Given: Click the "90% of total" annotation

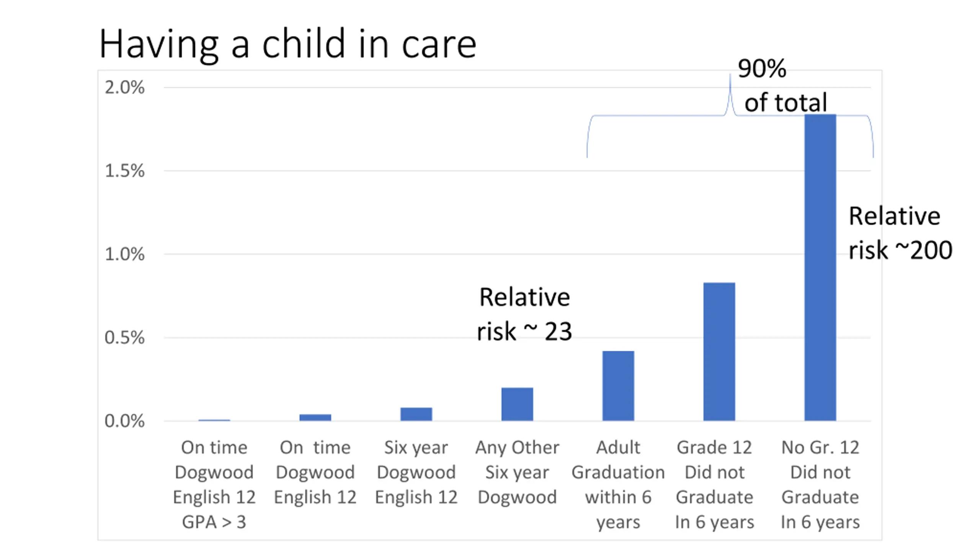Looking at the screenshot, I should pyautogui.click(x=781, y=86).
